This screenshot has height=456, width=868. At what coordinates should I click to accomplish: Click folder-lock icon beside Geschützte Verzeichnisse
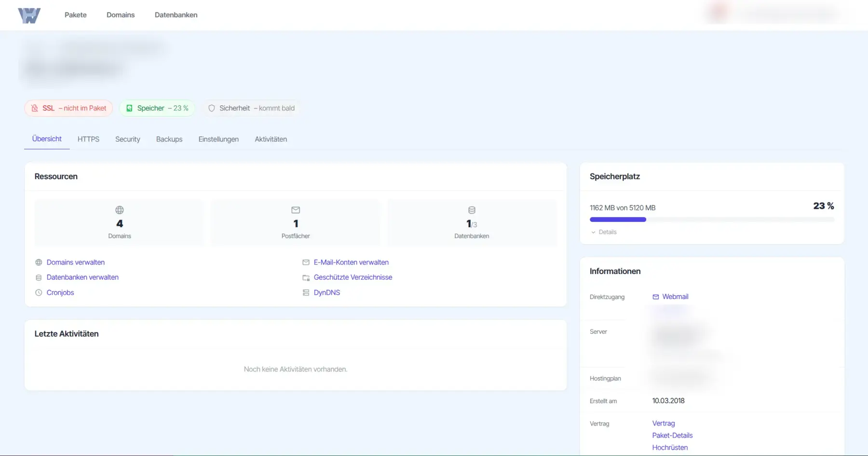(x=306, y=277)
